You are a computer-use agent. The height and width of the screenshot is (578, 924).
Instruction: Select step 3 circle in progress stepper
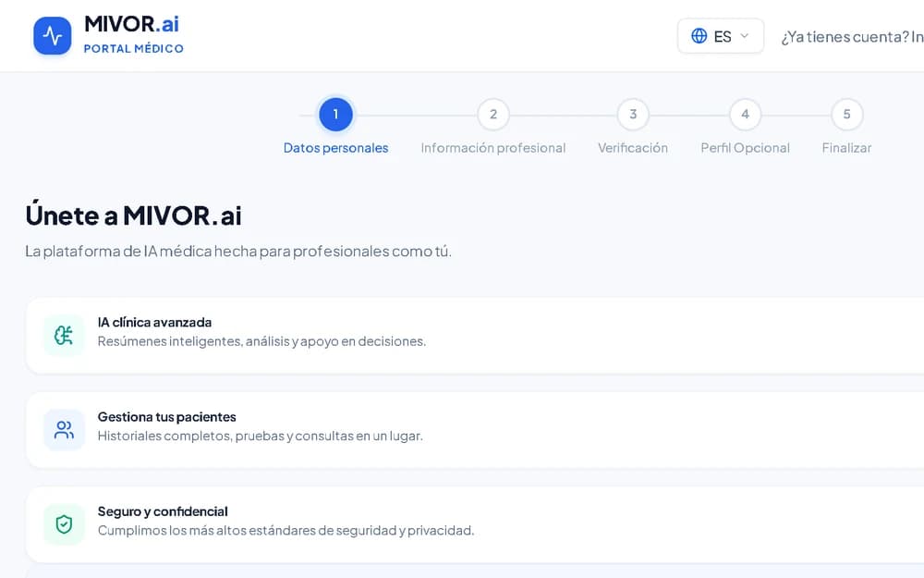633,115
